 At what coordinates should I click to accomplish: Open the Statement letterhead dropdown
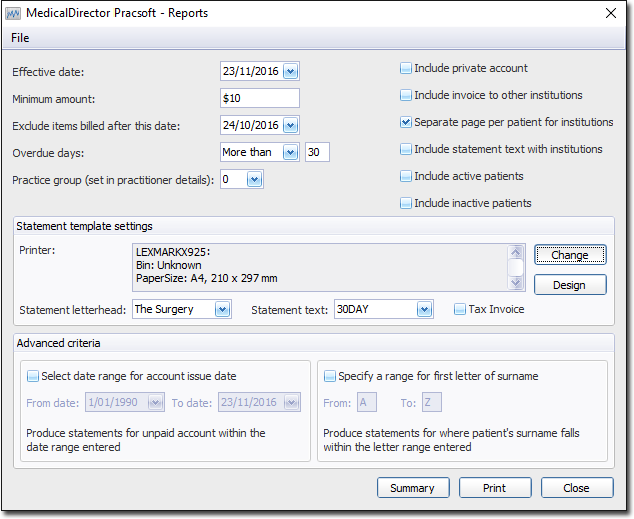click(x=222, y=310)
